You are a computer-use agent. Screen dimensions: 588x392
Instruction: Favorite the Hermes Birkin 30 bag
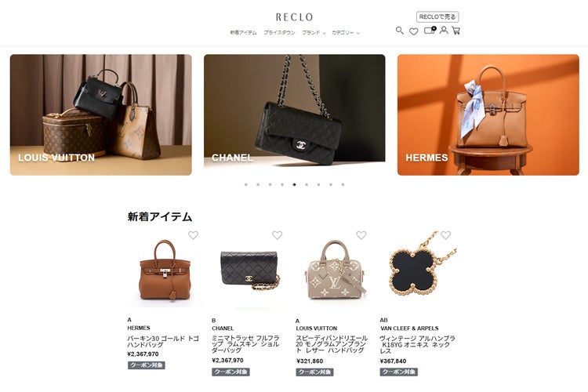tap(193, 235)
